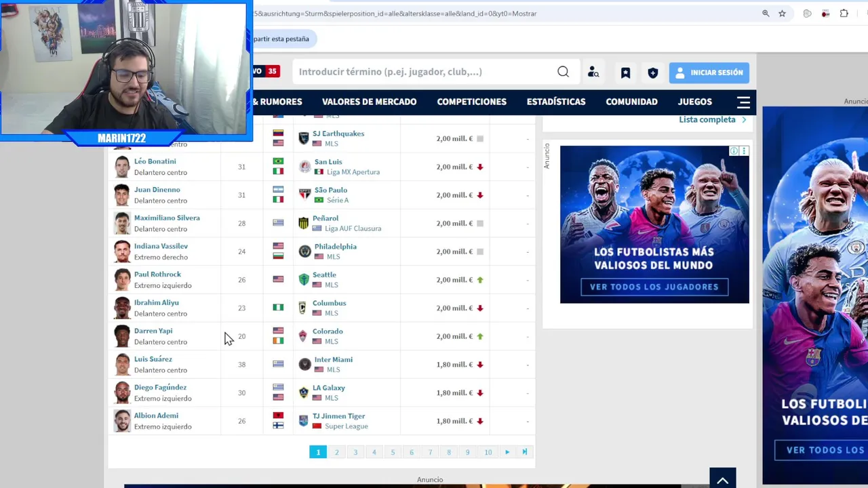The height and width of the screenshot is (488, 868).
Task: Click TJ Jinmen Tiger club crest
Action: coord(303,421)
